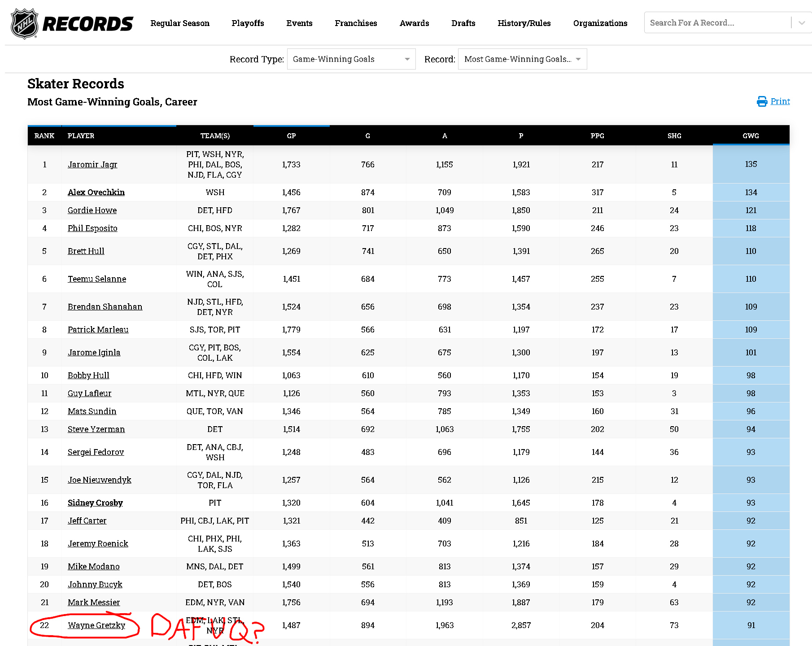Image resolution: width=812 pixels, height=646 pixels.
Task: Click Sidney Crosby's team cell PIT
Action: 215,503
